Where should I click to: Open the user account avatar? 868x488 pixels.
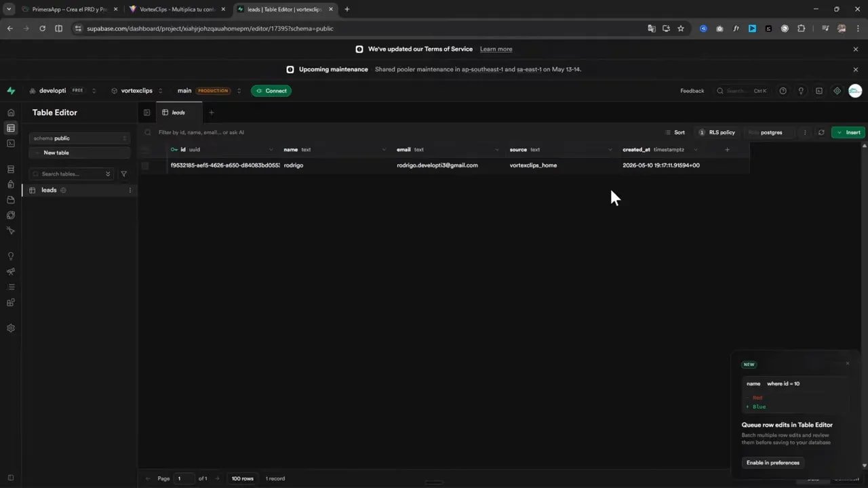(x=855, y=91)
